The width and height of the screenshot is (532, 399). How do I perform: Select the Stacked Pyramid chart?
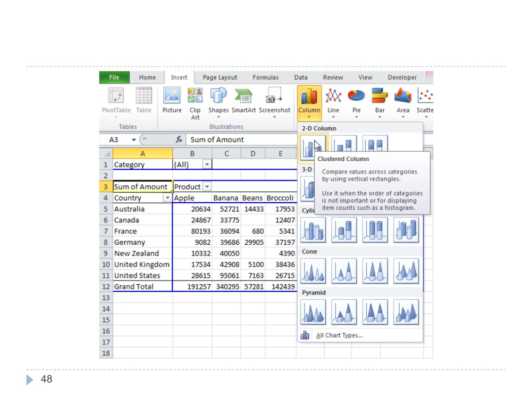click(x=344, y=312)
